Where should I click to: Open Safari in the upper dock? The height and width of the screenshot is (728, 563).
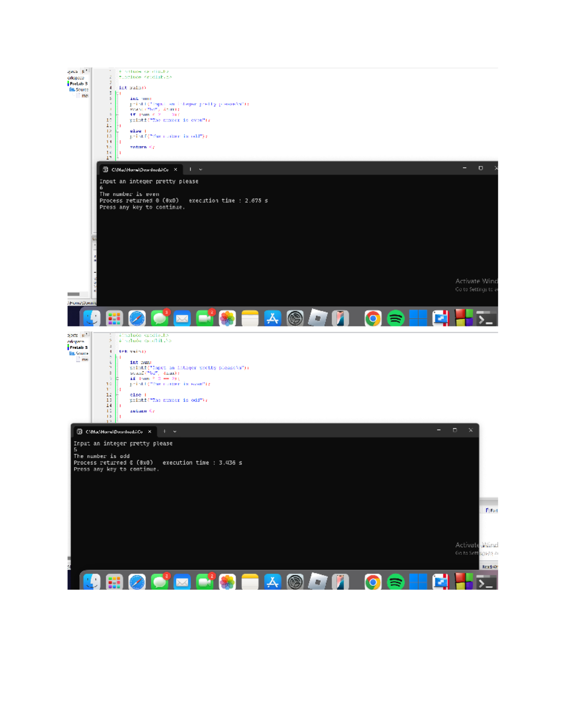click(137, 319)
